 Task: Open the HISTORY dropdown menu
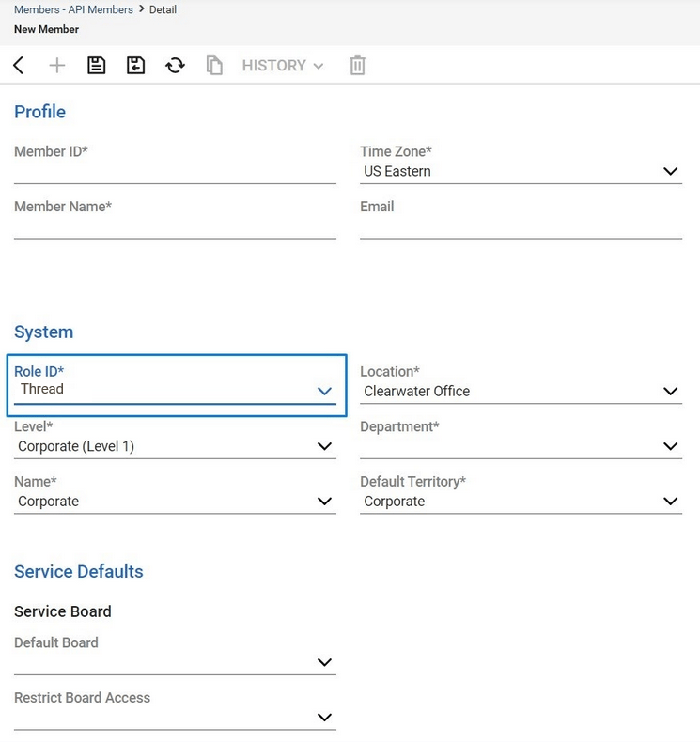pyautogui.click(x=283, y=66)
